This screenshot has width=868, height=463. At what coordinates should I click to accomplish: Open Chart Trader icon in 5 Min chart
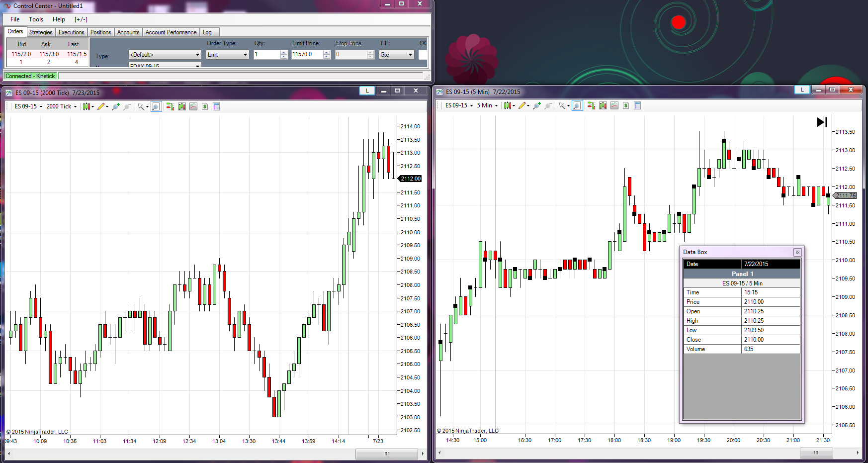[x=591, y=105]
